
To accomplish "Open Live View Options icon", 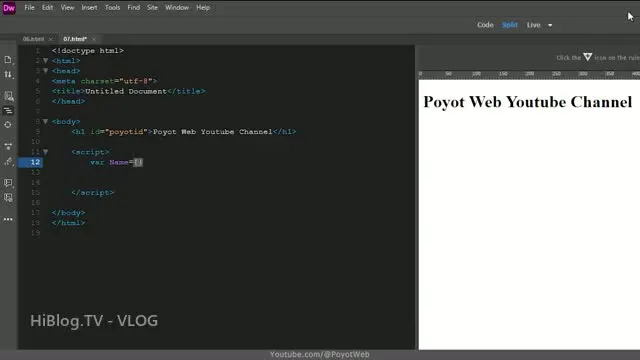I will tap(8, 96).
